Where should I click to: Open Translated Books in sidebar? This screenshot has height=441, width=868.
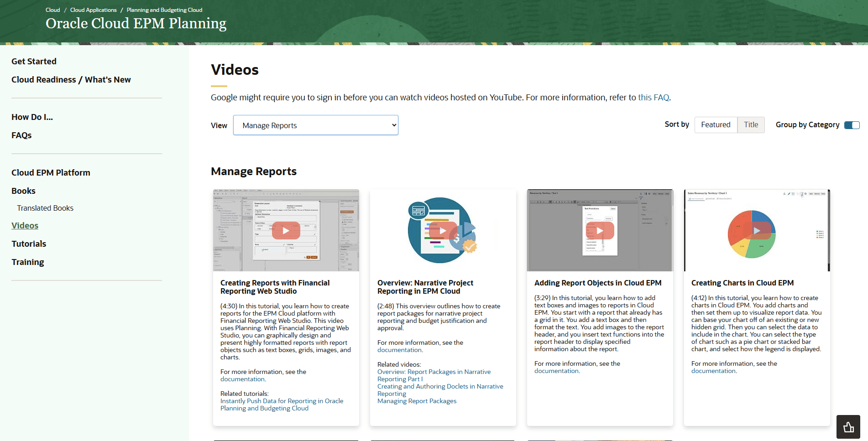point(45,208)
